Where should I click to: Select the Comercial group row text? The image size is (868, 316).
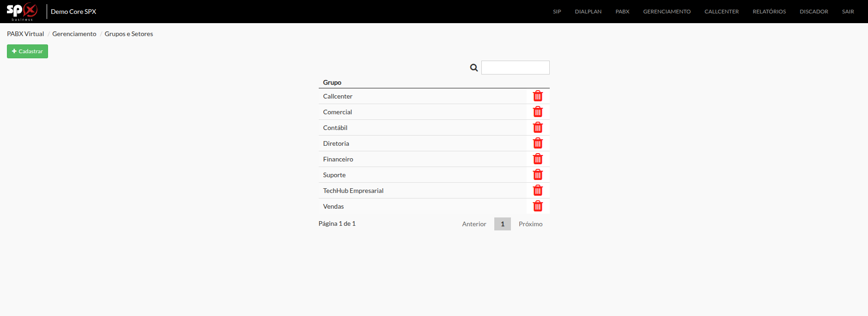coord(337,112)
